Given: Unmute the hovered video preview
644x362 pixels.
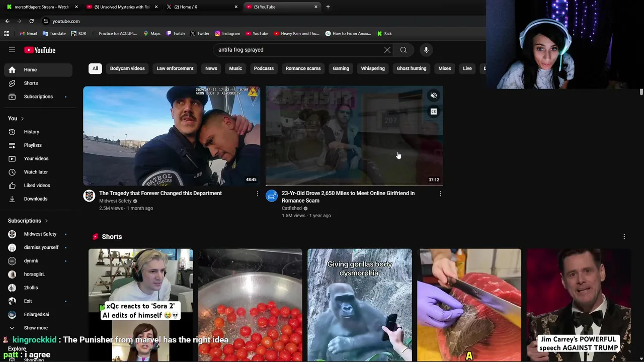Looking at the screenshot, I should click(x=434, y=96).
